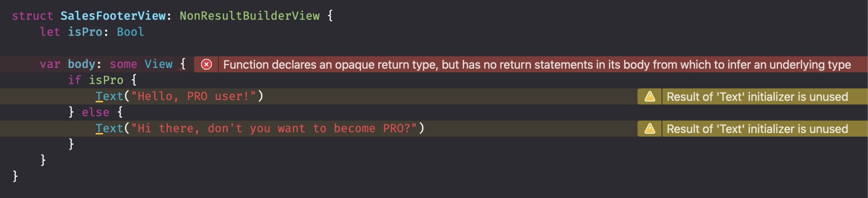868x198 pixels.
Task: Place cursor on the some keyword
Action: 123,64
